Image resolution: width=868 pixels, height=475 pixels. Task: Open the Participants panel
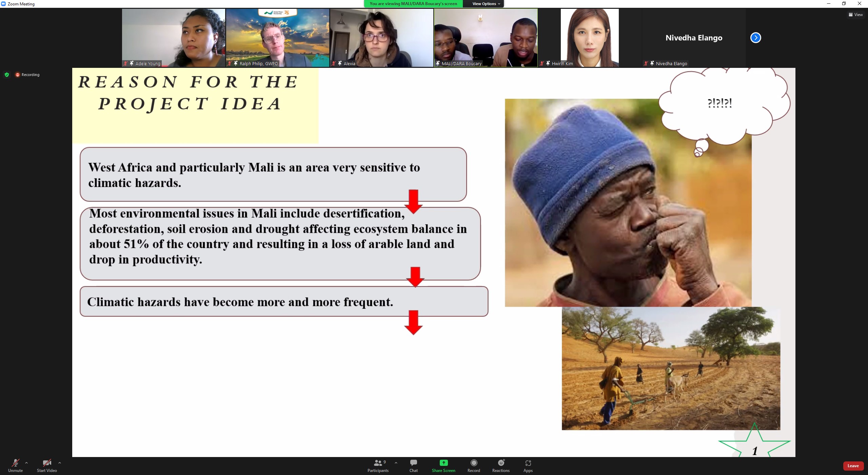pyautogui.click(x=378, y=465)
